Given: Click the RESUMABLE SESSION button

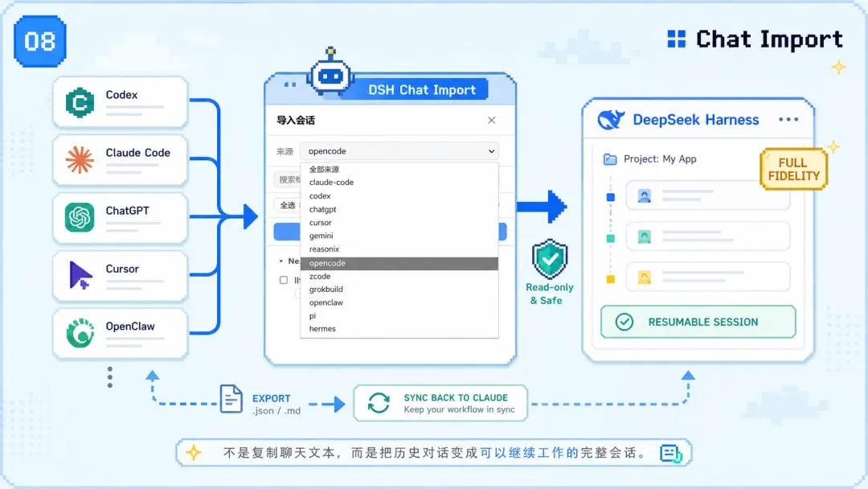Looking at the screenshot, I should [x=698, y=322].
